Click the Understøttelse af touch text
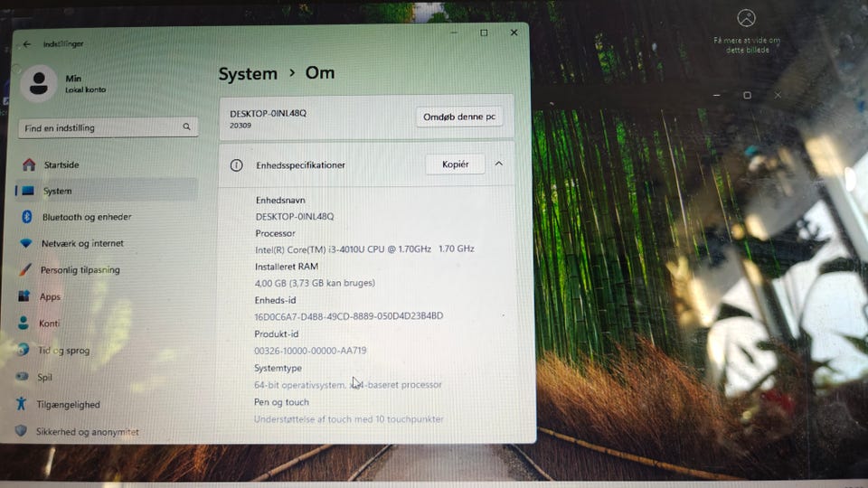This screenshot has height=488, width=868. [349, 418]
